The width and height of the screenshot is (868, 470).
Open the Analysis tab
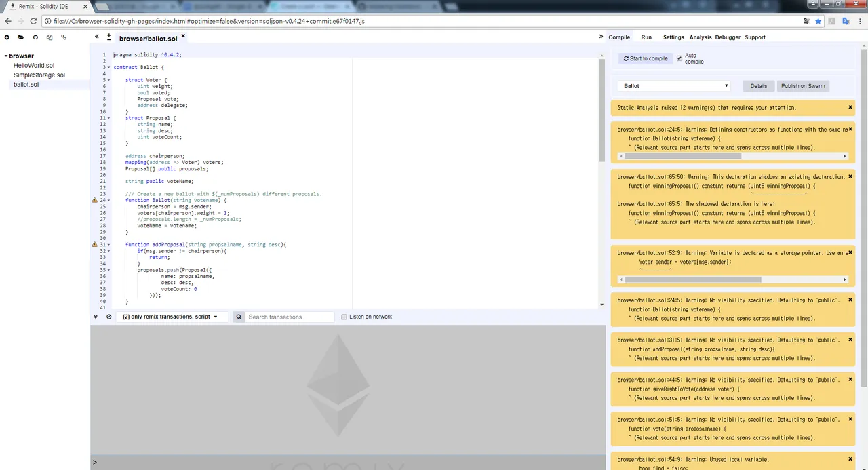click(701, 37)
